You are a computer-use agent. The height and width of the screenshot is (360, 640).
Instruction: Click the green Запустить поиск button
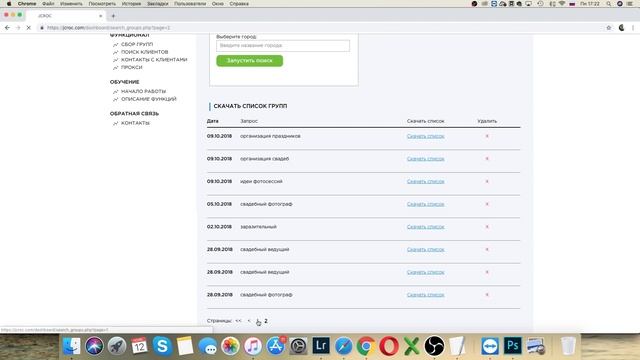tap(249, 60)
